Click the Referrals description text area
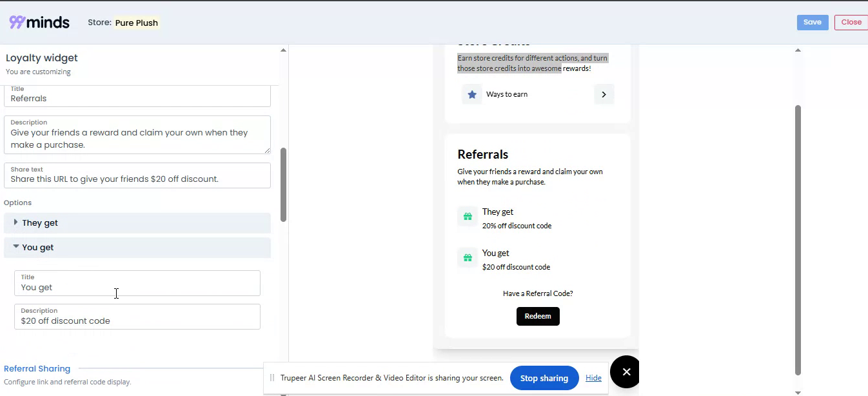This screenshot has height=396, width=868. point(137,135)
